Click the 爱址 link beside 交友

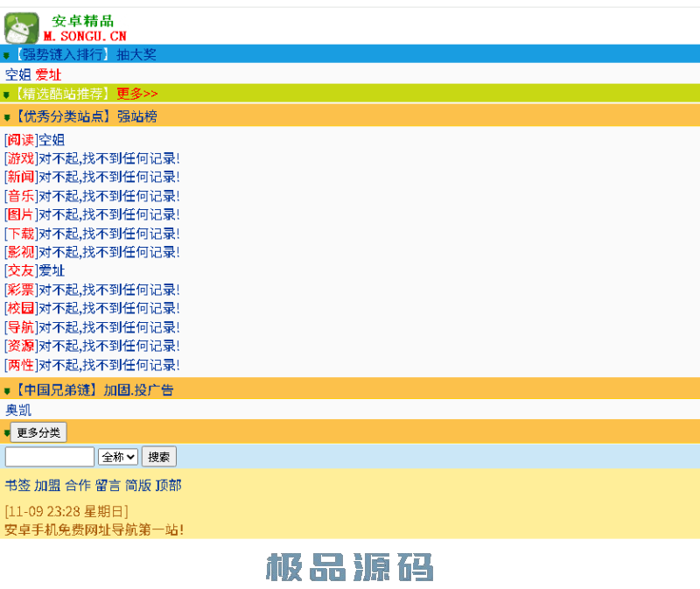[52, 271]
